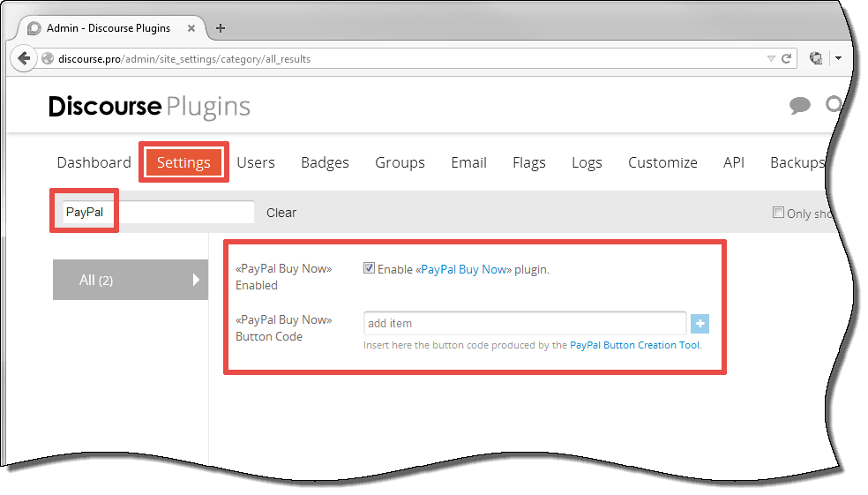The width and height of the screenshot is (868, 495).
Task: Open URL history dropdown arrow
Action: [x=771, y=59]
